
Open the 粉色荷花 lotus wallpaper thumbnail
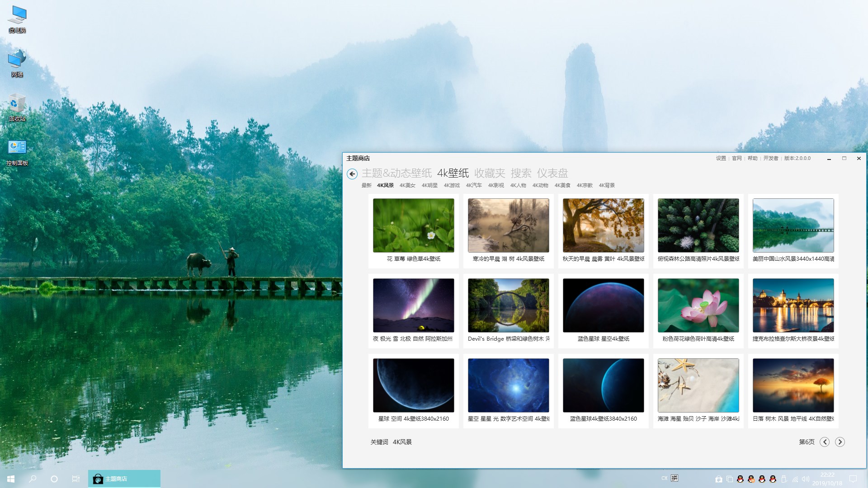[x=698, y=305]
